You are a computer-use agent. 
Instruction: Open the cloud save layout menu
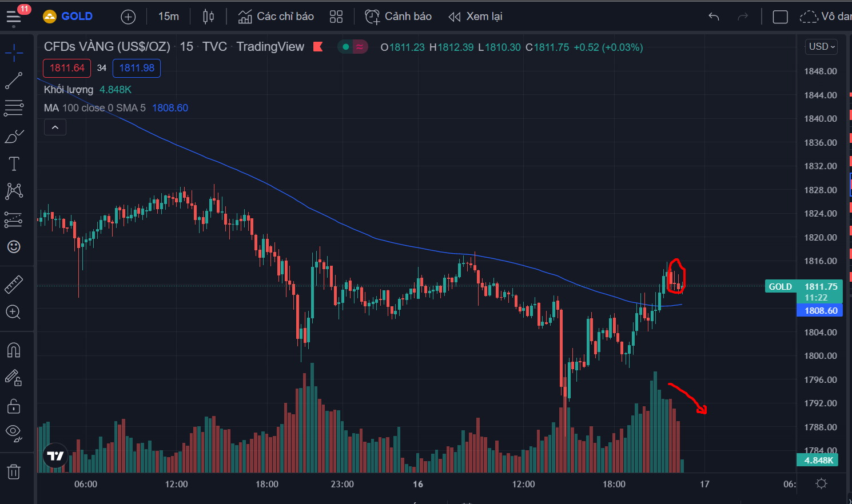pos(825,17)
